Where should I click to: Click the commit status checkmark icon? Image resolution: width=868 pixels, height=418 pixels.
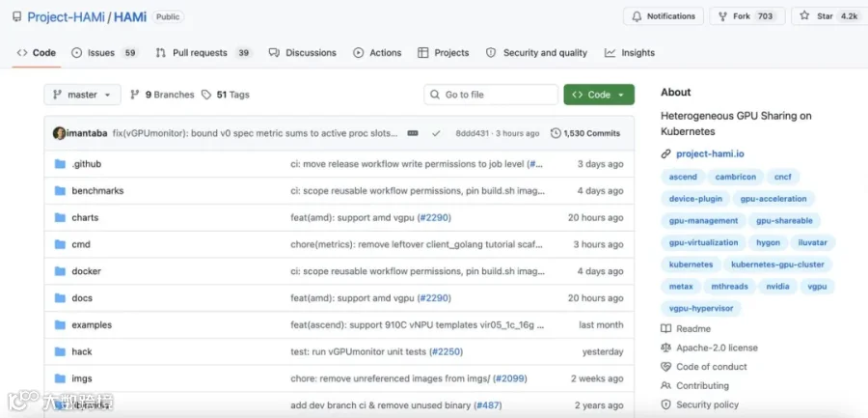click(x=436, y=133)
